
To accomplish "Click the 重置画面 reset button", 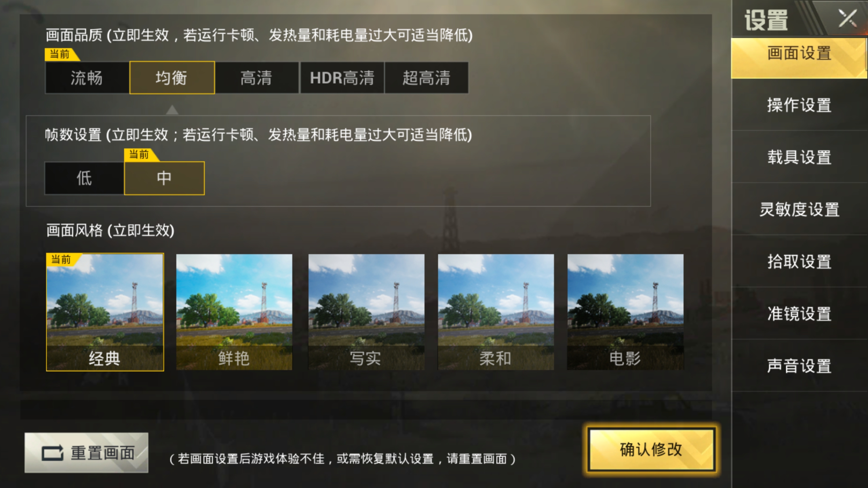I will pos(86,452).
